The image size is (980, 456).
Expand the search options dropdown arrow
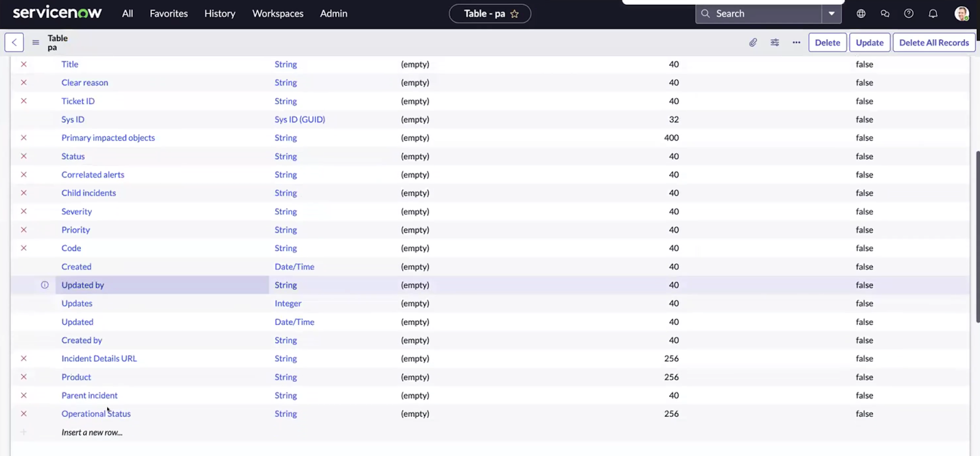click(x=831, y=13)
